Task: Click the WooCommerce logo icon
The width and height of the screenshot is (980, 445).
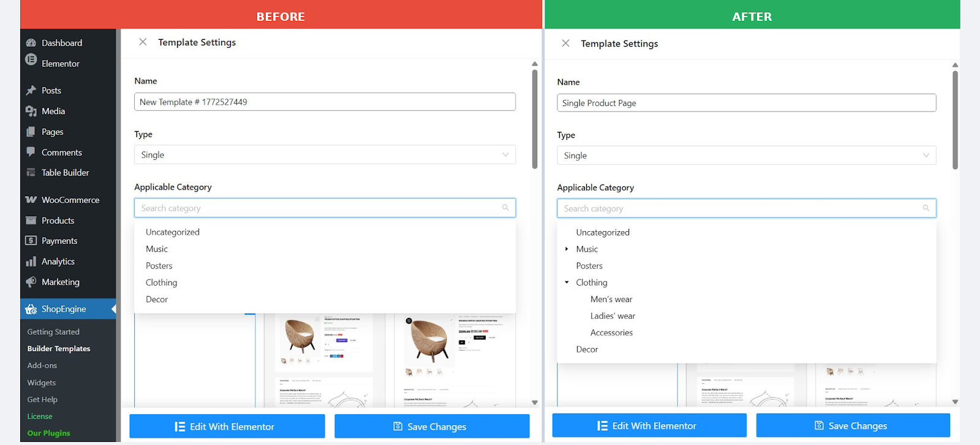Action: click(31, 200)
